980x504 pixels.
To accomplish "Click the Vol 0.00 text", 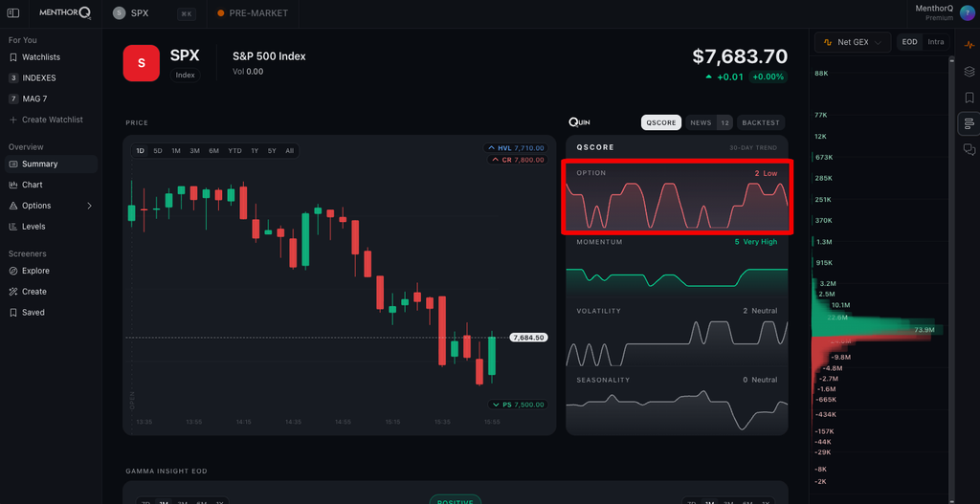I will (248, 72).
